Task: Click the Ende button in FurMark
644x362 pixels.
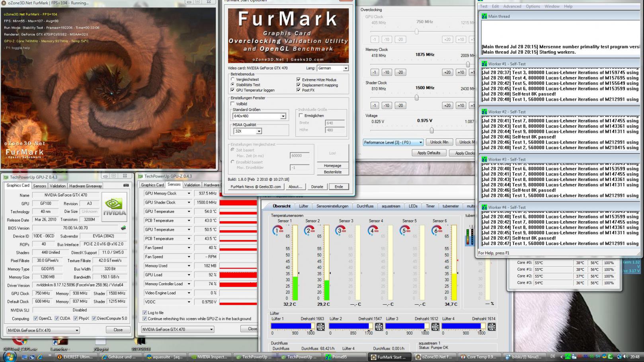Action: click(339, 187)
